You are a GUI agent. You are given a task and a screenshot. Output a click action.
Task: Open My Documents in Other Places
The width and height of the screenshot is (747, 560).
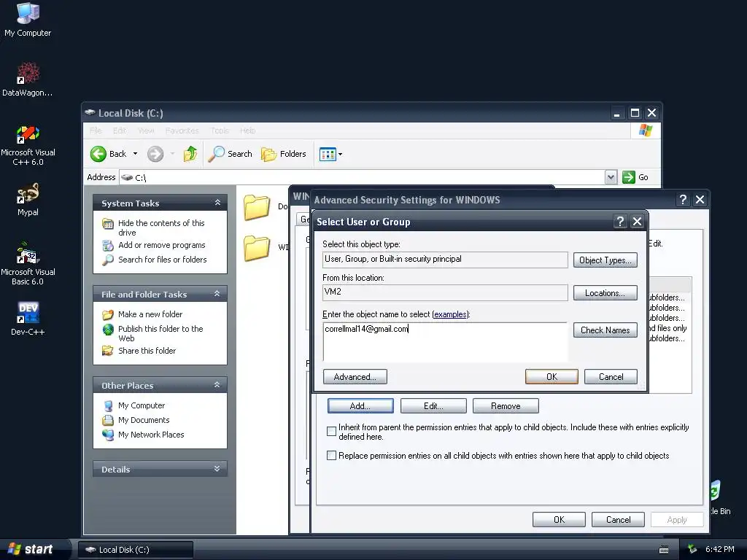(x=144, y=420)
